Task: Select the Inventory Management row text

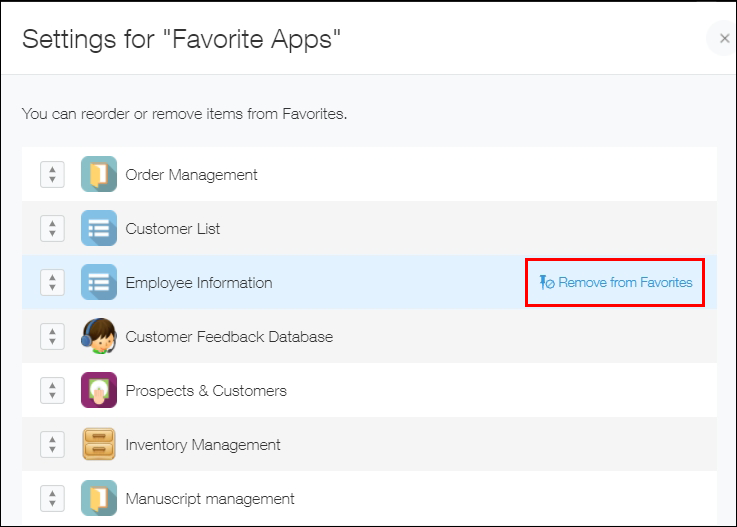Action: click(x=203, y=445)
